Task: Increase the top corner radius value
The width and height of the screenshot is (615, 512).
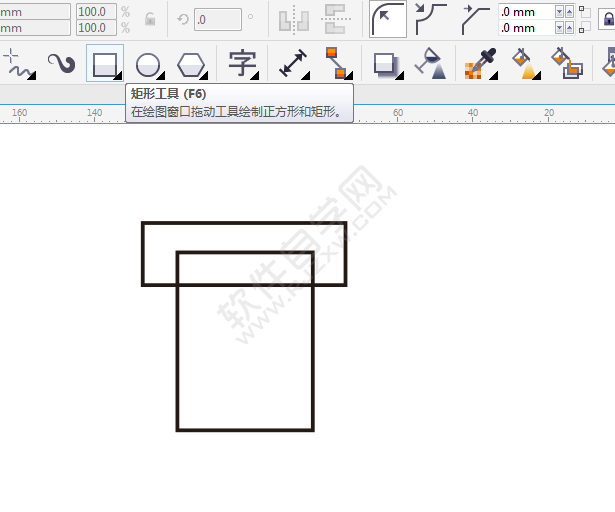Action: pyautogui.click(x=570, y=12)
